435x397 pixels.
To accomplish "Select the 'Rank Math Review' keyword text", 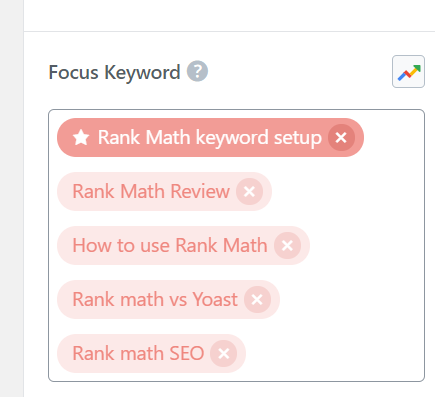I will 151,192.
